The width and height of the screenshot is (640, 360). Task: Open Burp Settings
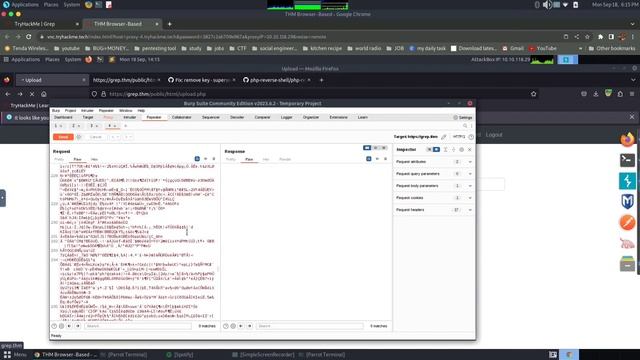pos(462,118)
